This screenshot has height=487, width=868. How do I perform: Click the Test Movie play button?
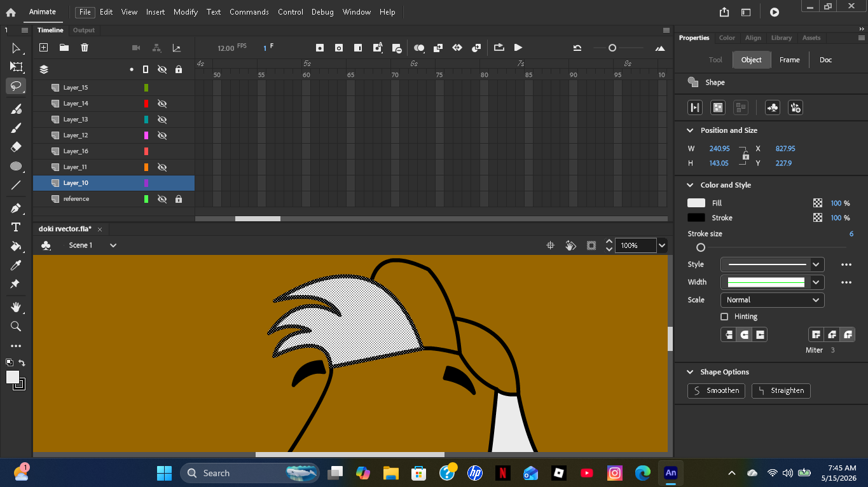pyautogui.click(x=774, y=12)
